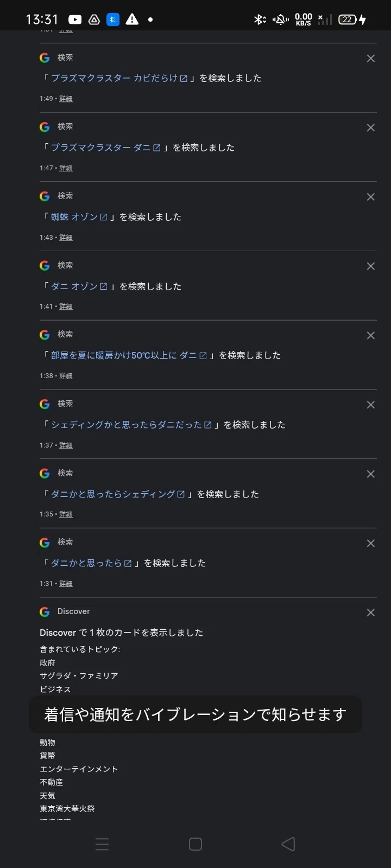391x868 pixels.
Task: Remove the ダニかと思ったらシェディング search entry
Action: (371, 474)
